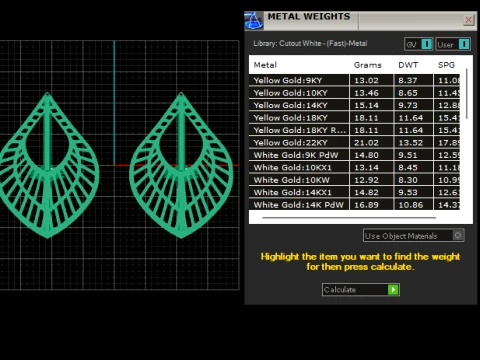This screenshot has height=360, width=480.
Task: Select the Yellow Gold:18KY row
Action: click(x=354, y=118)
